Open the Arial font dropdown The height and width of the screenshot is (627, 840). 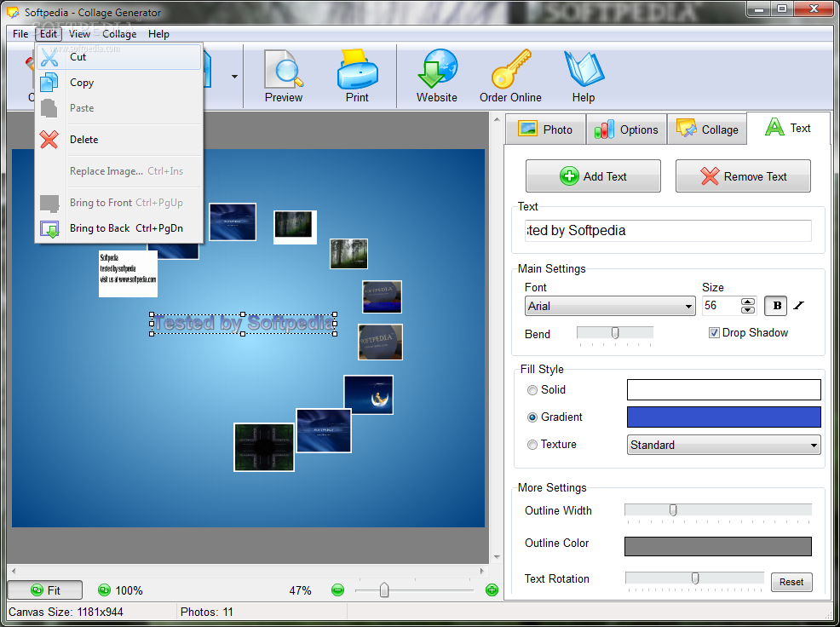pos(610,306)
